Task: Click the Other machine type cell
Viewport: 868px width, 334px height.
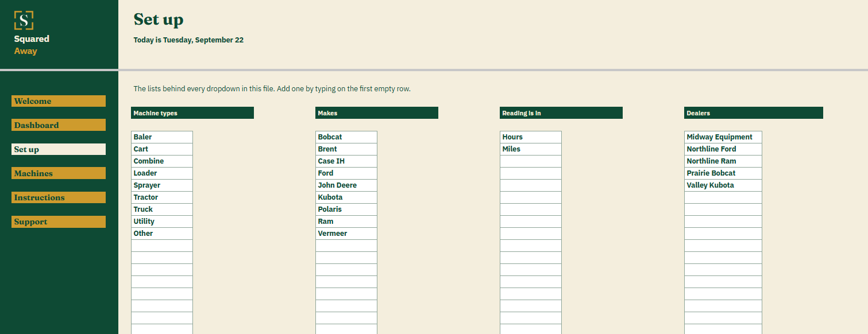Action: [x=162, y=234]
